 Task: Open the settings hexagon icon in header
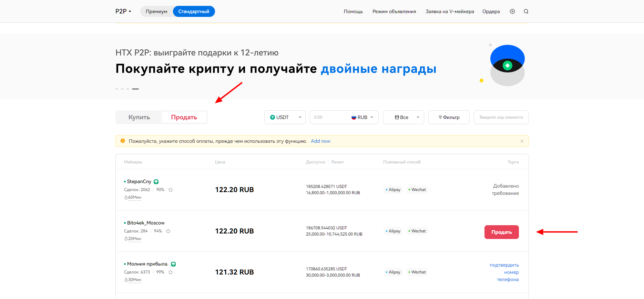click(512, 11)
